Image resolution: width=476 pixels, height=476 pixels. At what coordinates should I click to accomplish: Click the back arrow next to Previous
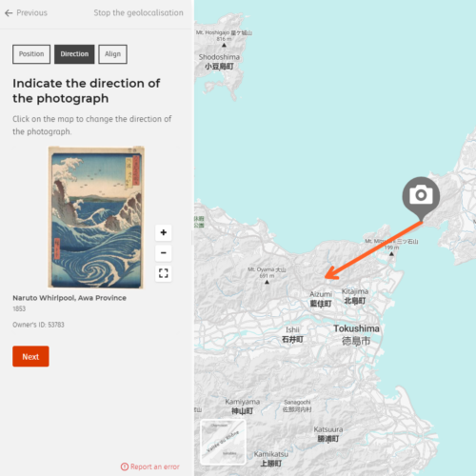point(9,13)
